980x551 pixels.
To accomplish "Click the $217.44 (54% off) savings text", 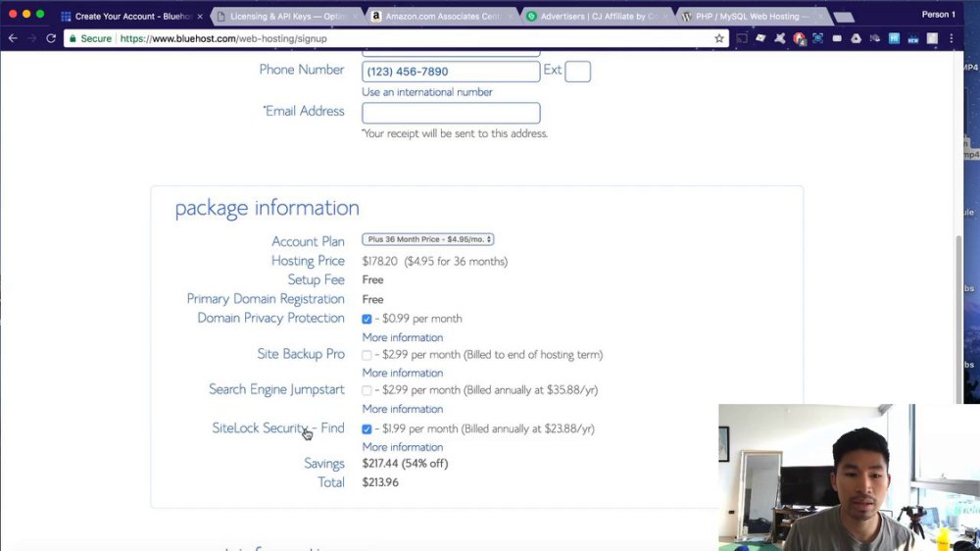I will pos(405,464).
